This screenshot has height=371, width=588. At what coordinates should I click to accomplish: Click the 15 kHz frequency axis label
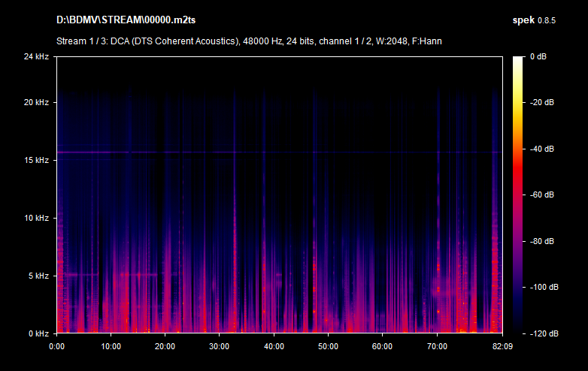[36, 161]
